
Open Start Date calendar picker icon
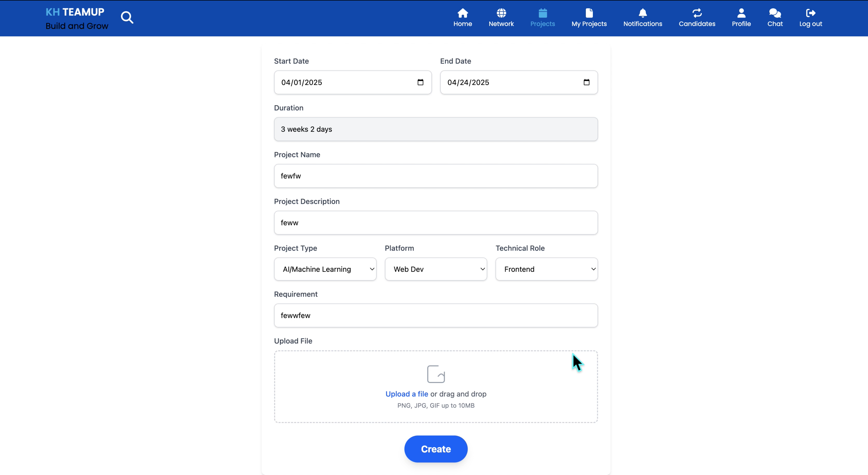tap(420, 82)
